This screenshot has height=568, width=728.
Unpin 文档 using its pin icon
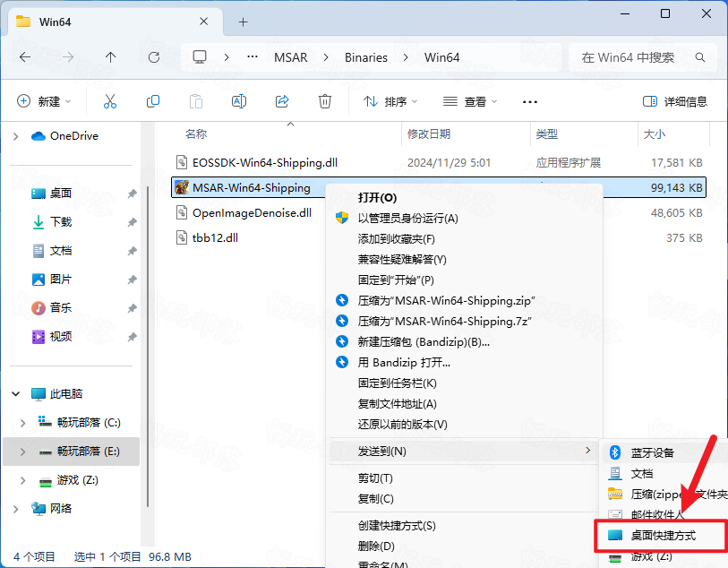click(133, 251)
